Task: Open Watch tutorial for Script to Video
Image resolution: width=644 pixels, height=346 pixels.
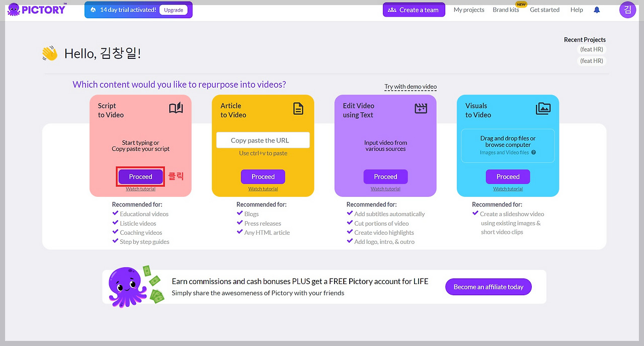Action: [140, 189]
